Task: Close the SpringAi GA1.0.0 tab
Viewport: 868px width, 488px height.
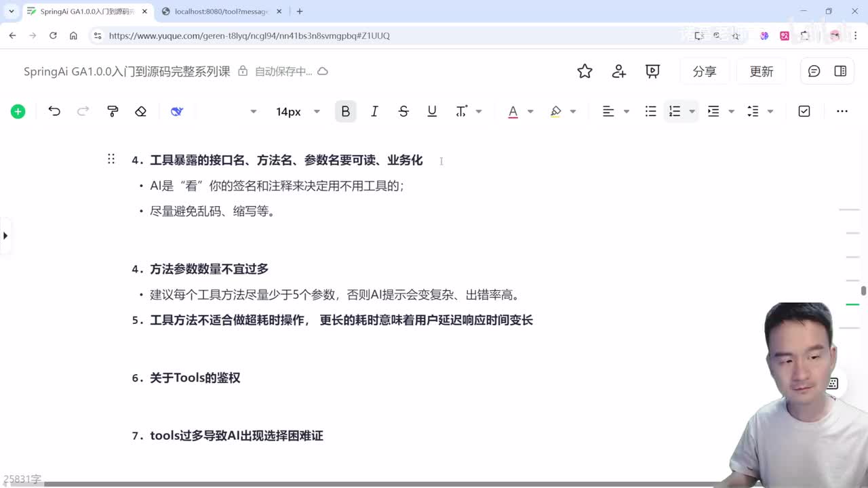Action: click(144, 12)
